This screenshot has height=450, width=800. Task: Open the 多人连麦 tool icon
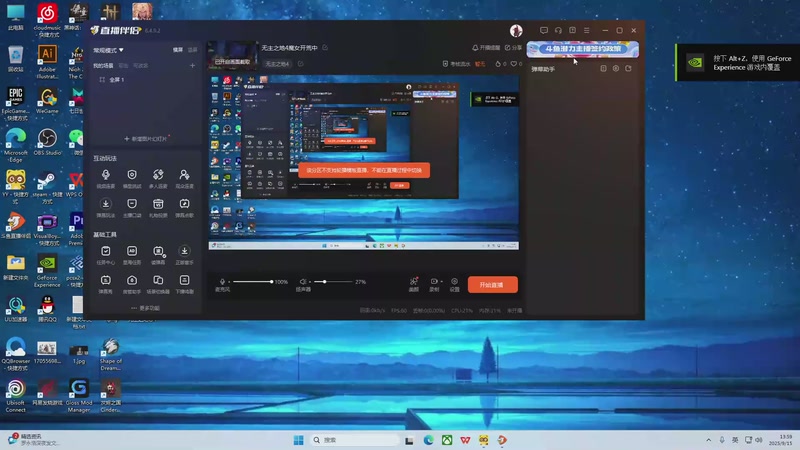[x=158, y=175]
